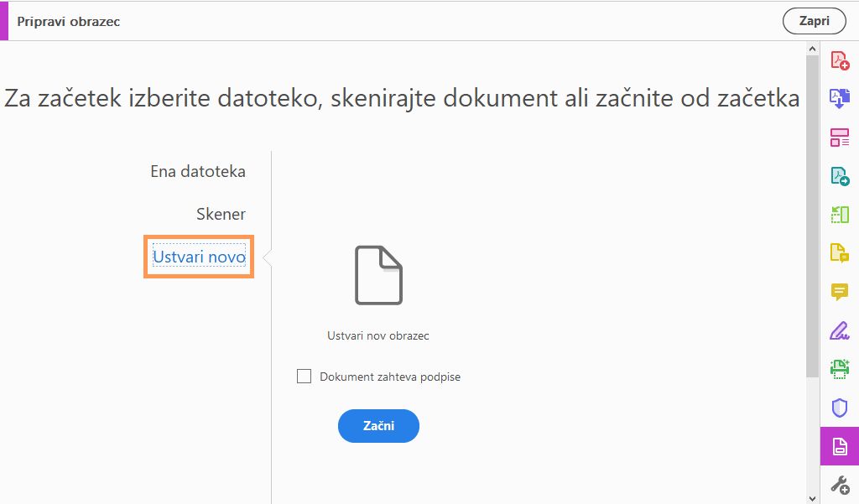Open the Fill & Sign pen tool
The height and width of the screenshot is (504, 859).
[x=840, y=330]
